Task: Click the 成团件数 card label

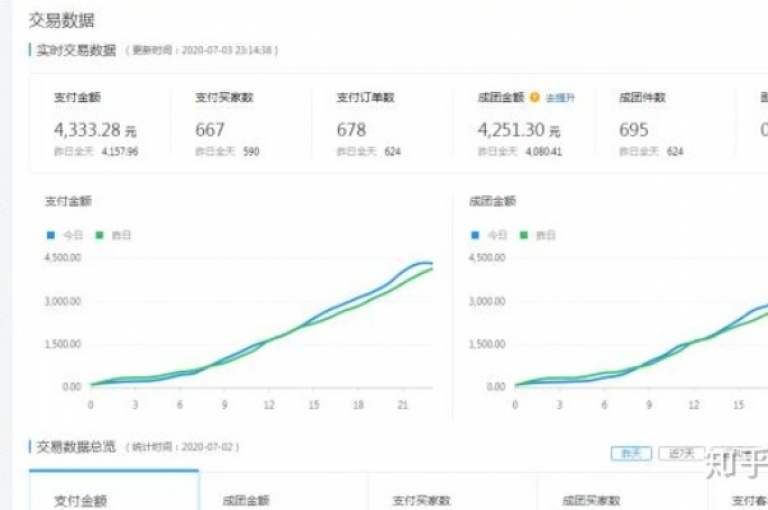Action: (x=642, y=97)
